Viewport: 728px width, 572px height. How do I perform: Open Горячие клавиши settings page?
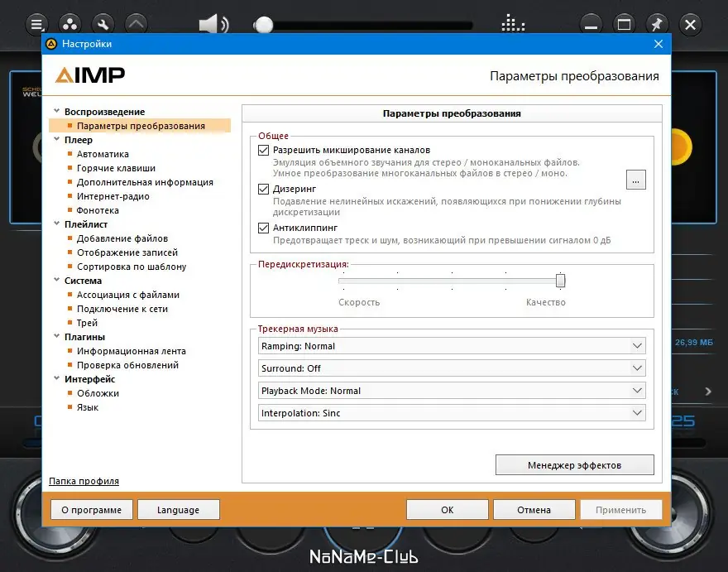(116, 168)
